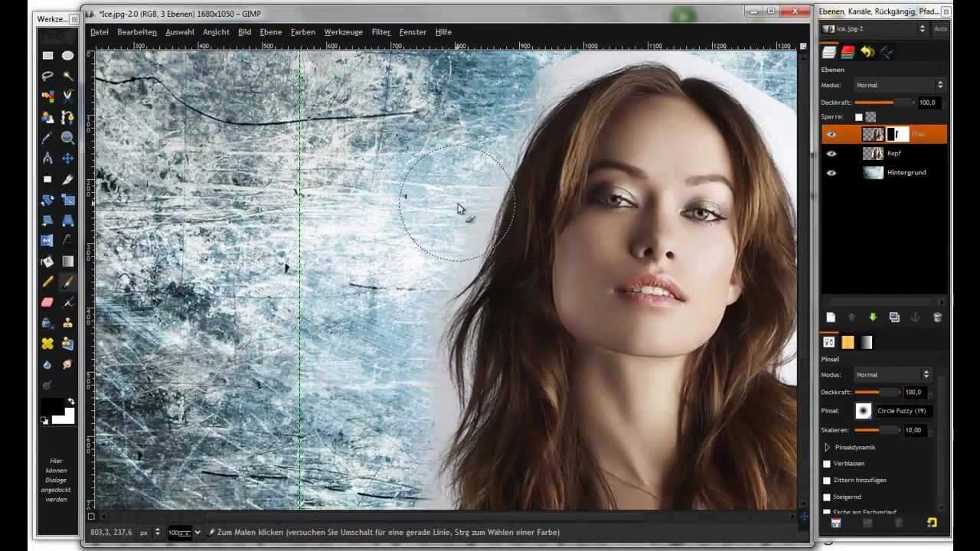Open the px unit dropdown in status bar
The width and height of the screenshot is (980, 551).
[150, 532]
